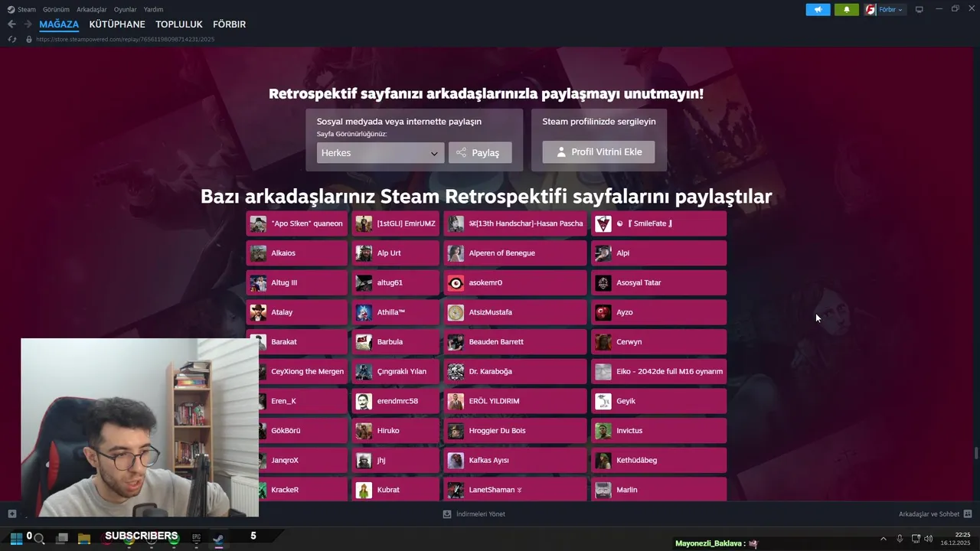Open jhj's replay page

pos(396,460)
